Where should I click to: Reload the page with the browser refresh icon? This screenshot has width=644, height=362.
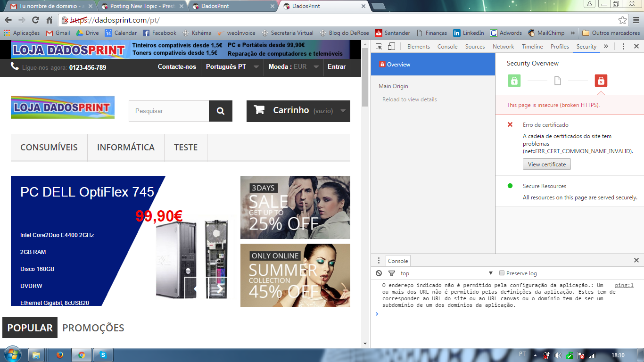tap(35, 20)
